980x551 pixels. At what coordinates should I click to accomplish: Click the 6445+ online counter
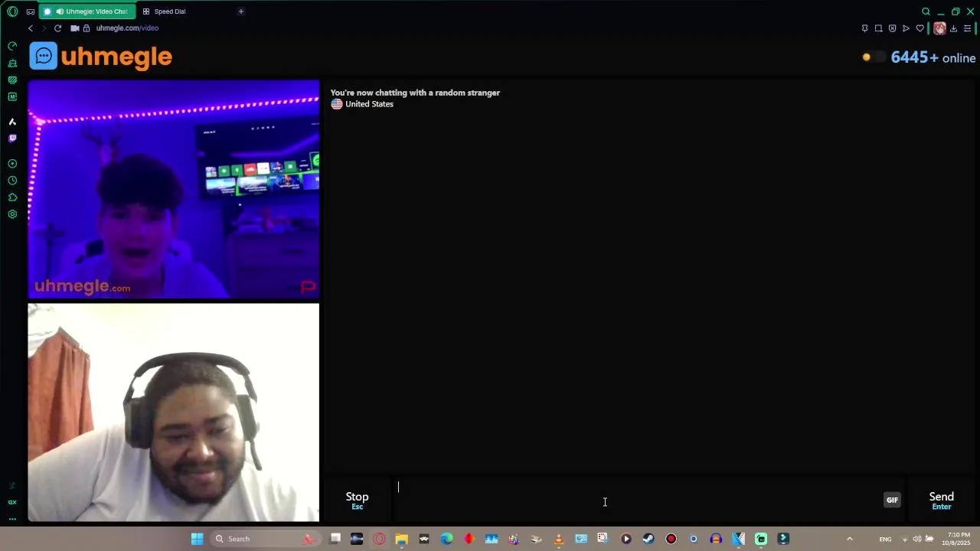click(x=933, y=57)
